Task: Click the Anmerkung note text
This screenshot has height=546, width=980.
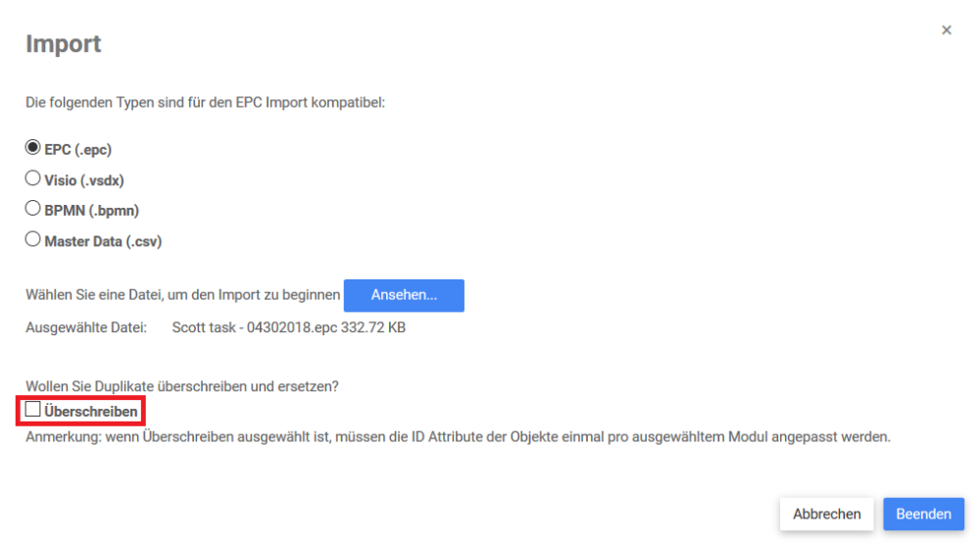Action: point(458,437)
